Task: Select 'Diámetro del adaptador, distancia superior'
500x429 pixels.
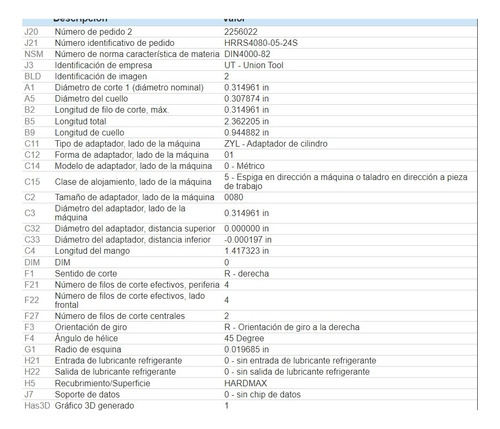Action: 135,229
